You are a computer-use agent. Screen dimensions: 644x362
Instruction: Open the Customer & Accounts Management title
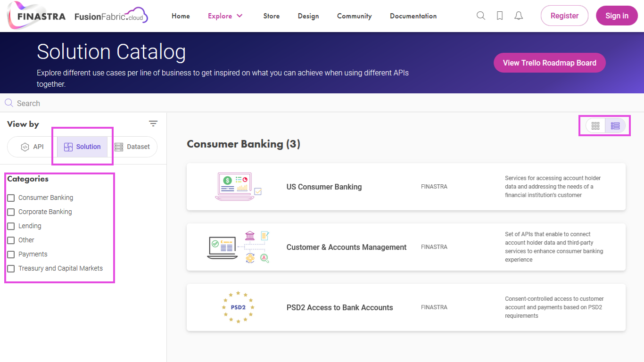(347, 247)
